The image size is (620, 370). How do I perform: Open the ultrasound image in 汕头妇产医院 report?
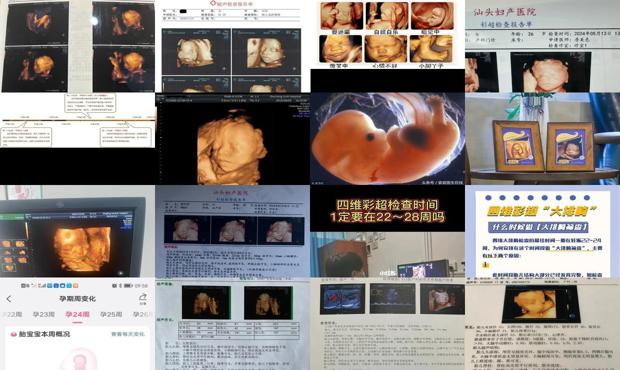tap(550, 72)
